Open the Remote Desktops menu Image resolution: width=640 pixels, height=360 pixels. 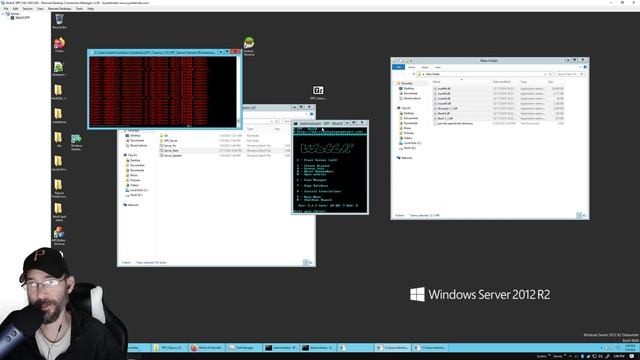pyautogui.click(x=60, y=8)
